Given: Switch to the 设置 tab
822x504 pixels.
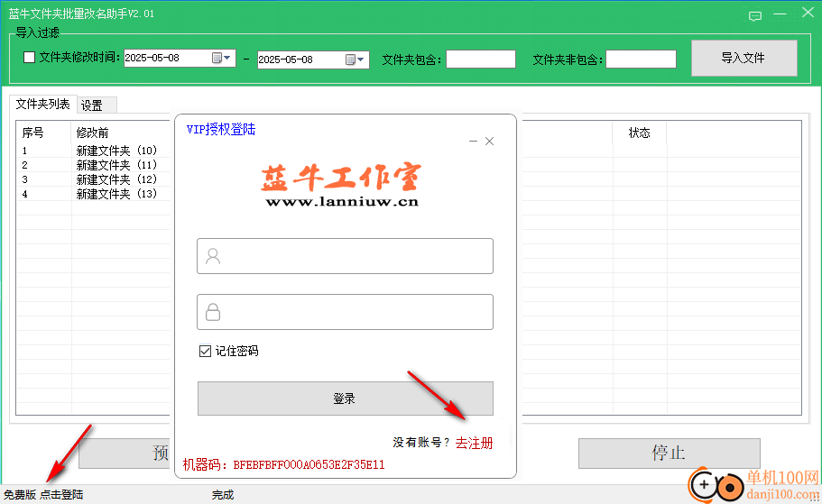Looking at the screenshot, I should click(97, 105).
